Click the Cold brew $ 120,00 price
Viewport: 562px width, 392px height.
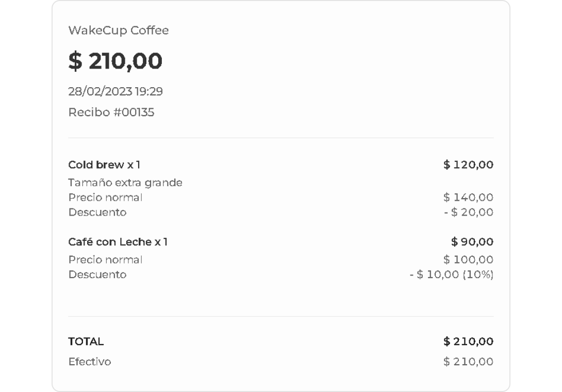pyautogui.click(x=468, y=165)
